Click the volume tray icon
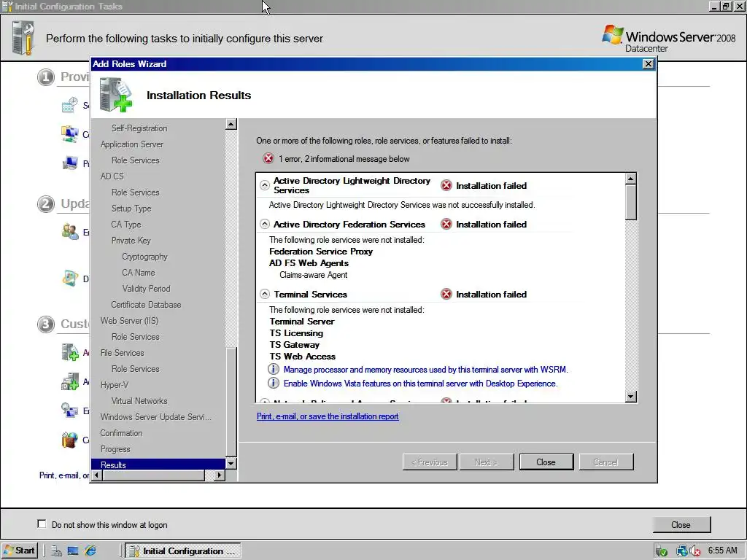747x560 pixels. (x=694, y=551)
